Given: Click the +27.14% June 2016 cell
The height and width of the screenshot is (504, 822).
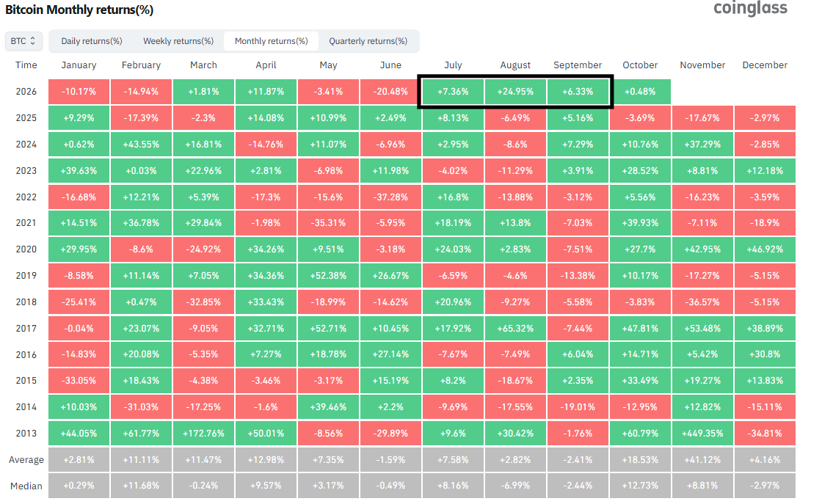Looking at the screenshot, I should pyautogui.click(x=390, y=354).
